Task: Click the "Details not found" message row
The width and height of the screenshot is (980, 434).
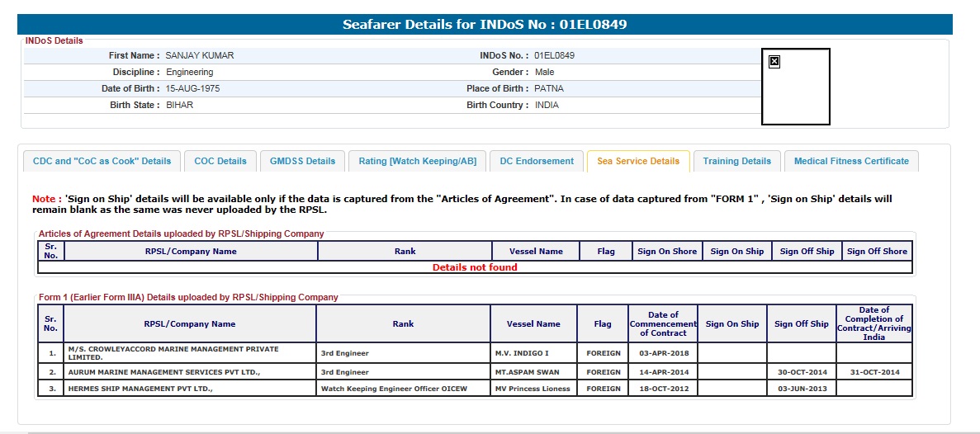Action: tap(475, 267)
